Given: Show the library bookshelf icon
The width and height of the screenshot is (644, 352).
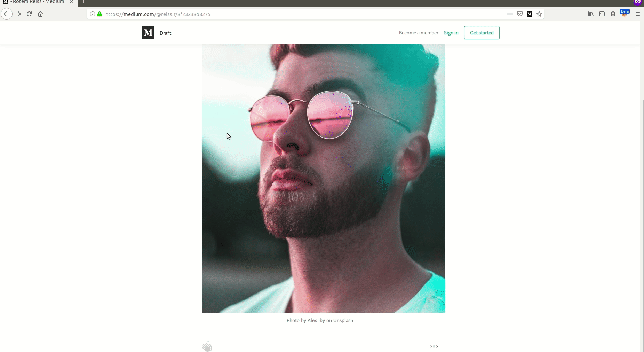Looking at the screenshot, I should click(591, 14).
